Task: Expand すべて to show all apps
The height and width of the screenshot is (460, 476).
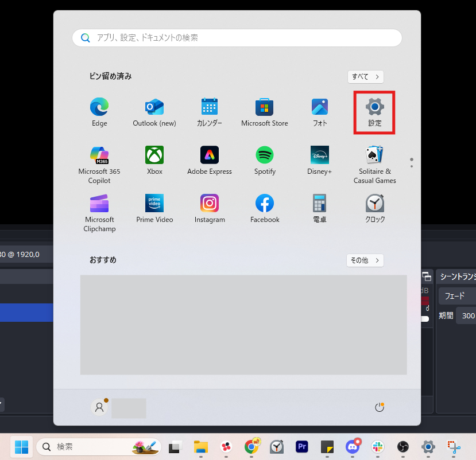Action: pyautogui.click(x=365, y=76)
